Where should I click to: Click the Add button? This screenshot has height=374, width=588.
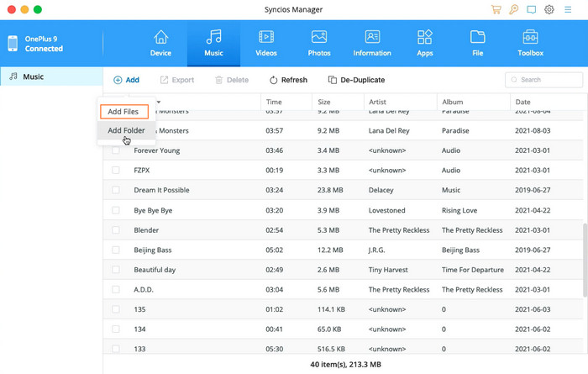[126, 80]
